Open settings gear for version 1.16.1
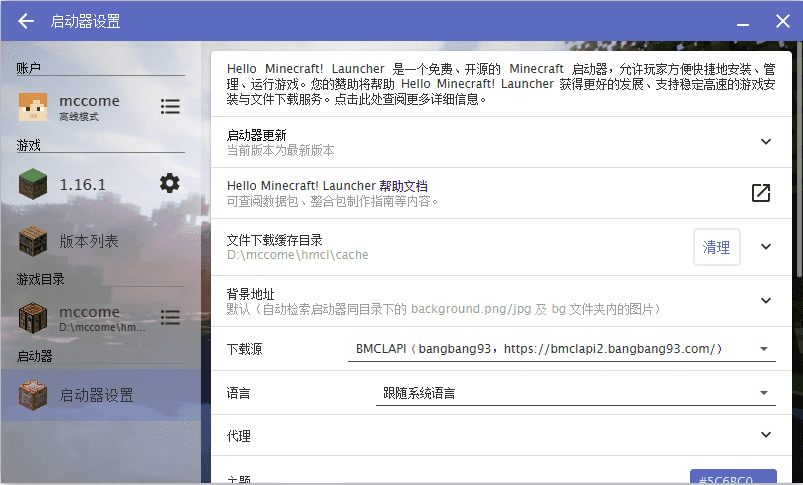The height and width of the screenshot is (485, 803). pos(170,183)
